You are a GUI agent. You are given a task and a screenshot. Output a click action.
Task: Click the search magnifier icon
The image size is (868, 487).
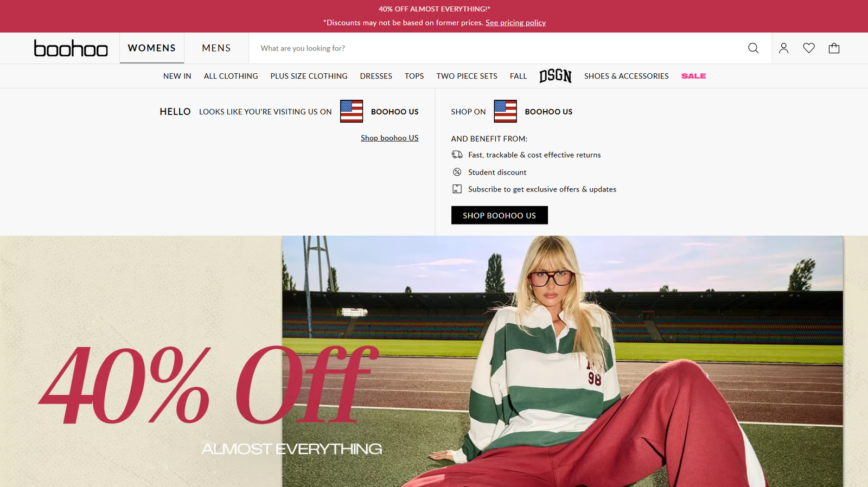pos(753,48)
